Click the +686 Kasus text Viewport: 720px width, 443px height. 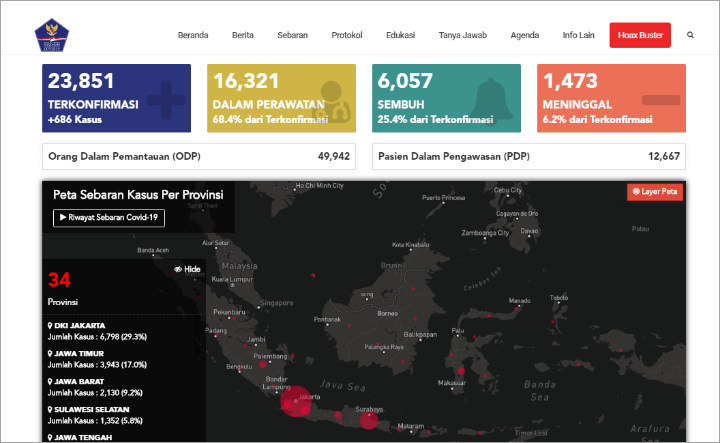click(74, 119)
